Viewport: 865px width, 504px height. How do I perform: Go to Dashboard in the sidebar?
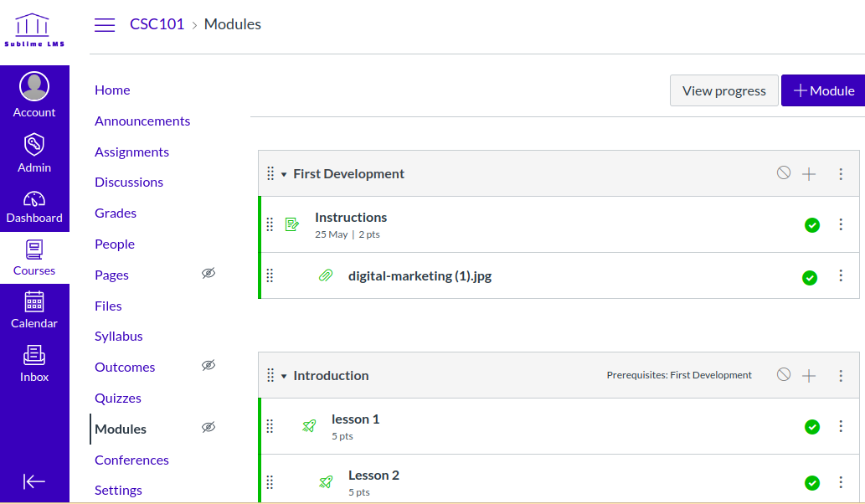34,207
